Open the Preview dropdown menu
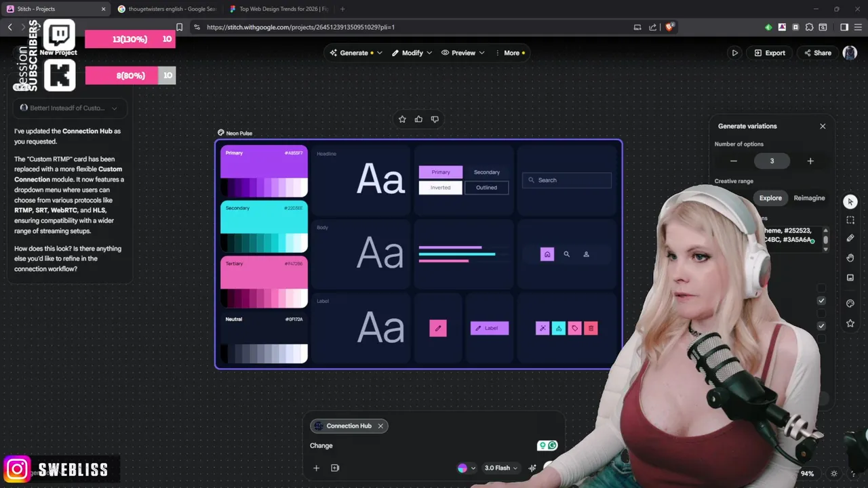This screenshot has width=868, height=488. (463, 53)
